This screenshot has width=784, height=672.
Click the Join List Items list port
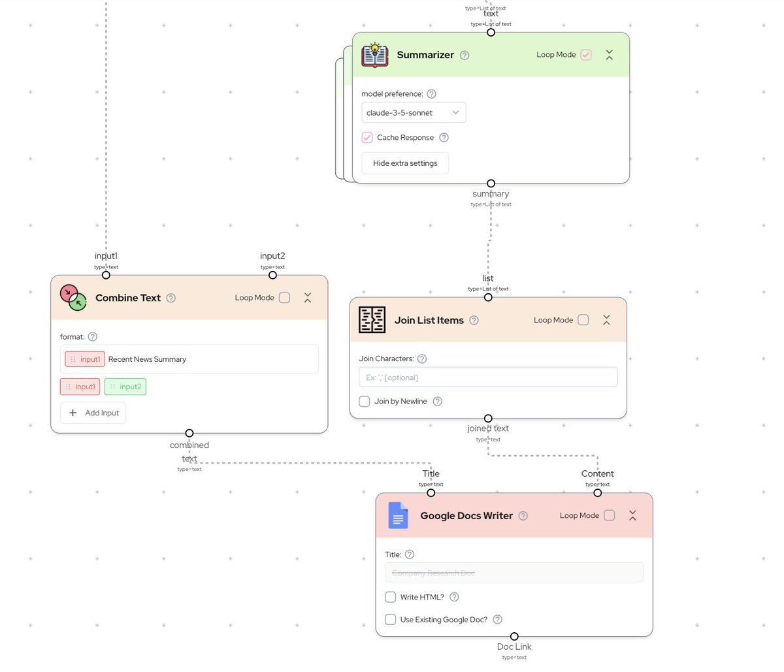coord(488,297)
